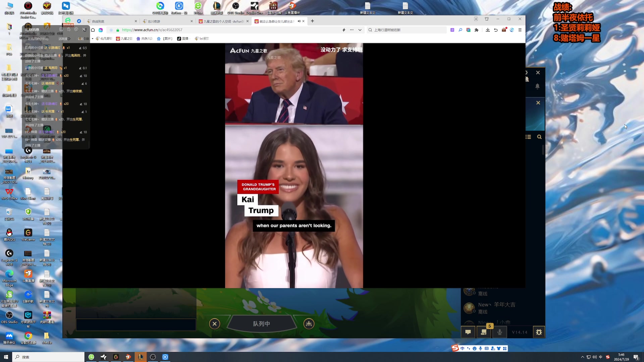Close the 忘川夜游 tab
The height and width of the screenshot is (362, 644).
192,21
